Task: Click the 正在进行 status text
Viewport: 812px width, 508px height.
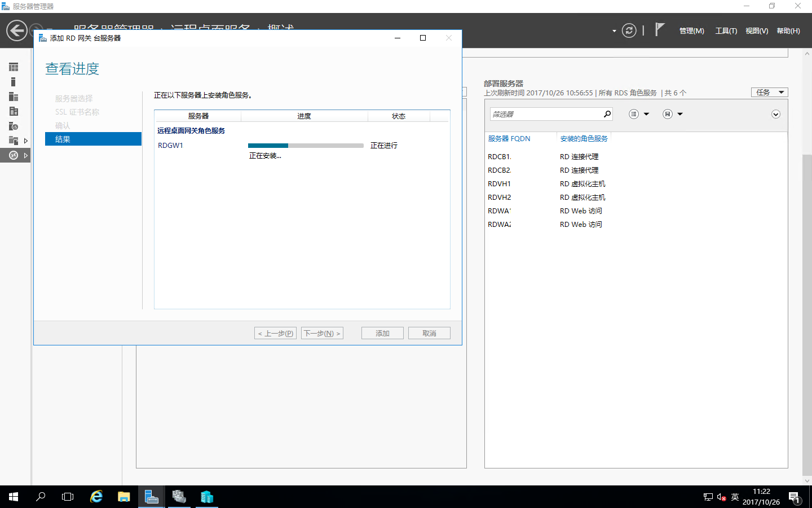Action: point(383,146)
